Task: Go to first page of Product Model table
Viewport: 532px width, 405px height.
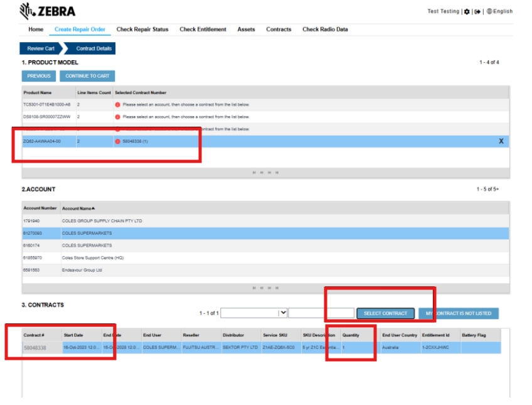Action: point(254,173)
